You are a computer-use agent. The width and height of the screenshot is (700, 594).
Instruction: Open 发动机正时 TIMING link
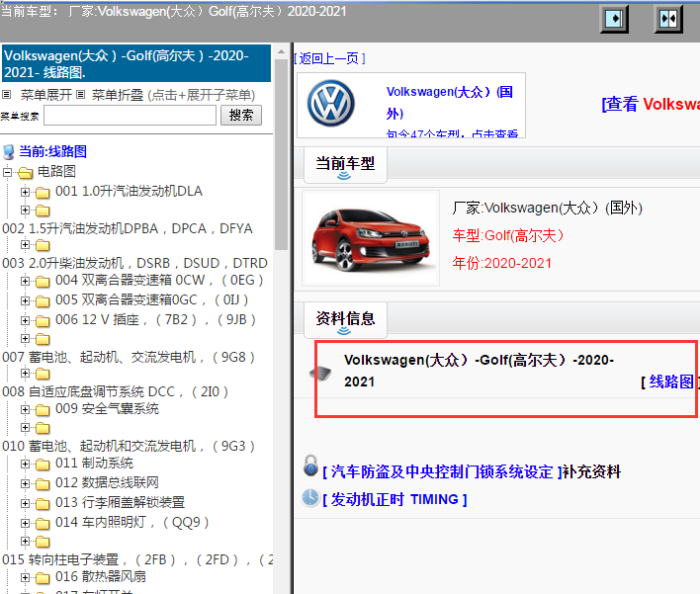[x=394, y=499]
